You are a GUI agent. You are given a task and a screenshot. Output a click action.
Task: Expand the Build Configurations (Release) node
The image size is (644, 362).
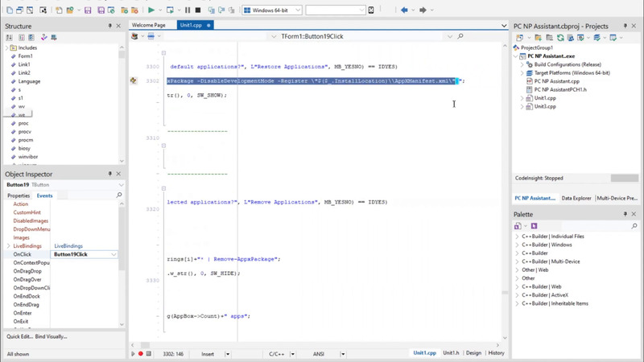point(522,64)
